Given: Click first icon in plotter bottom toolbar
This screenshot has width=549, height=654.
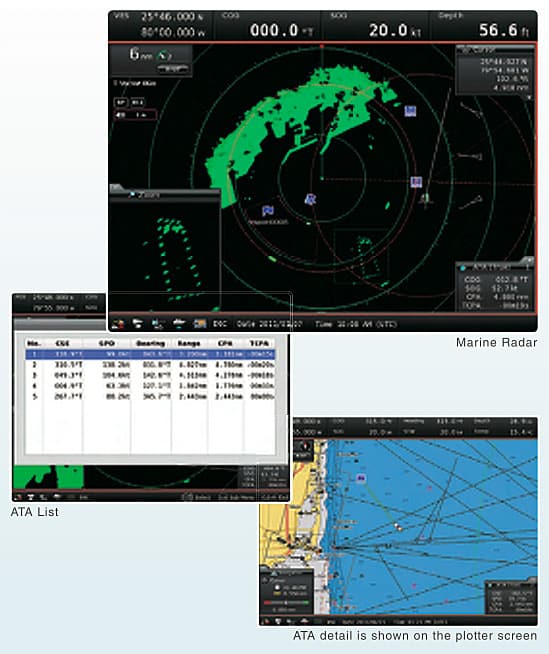Looking at the screenshot, I should [265, 621].
